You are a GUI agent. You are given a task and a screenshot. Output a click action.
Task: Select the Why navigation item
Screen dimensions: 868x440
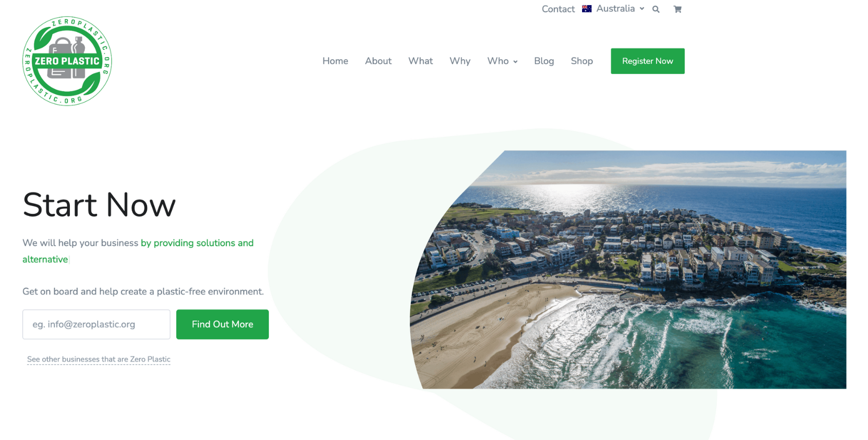(460, 61)
